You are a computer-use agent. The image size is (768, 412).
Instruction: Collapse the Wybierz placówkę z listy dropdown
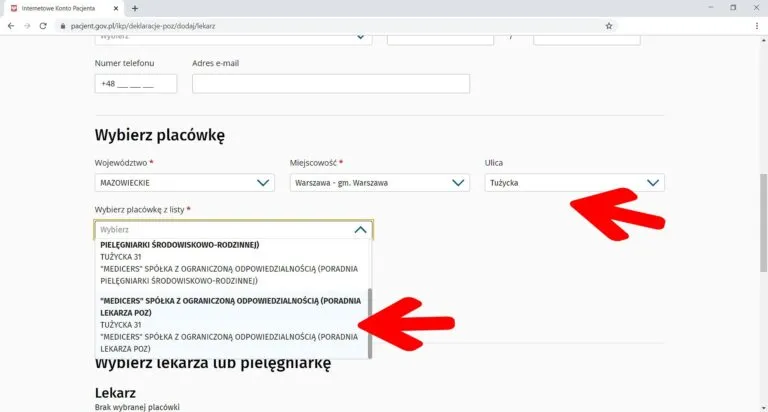(233, 230)
